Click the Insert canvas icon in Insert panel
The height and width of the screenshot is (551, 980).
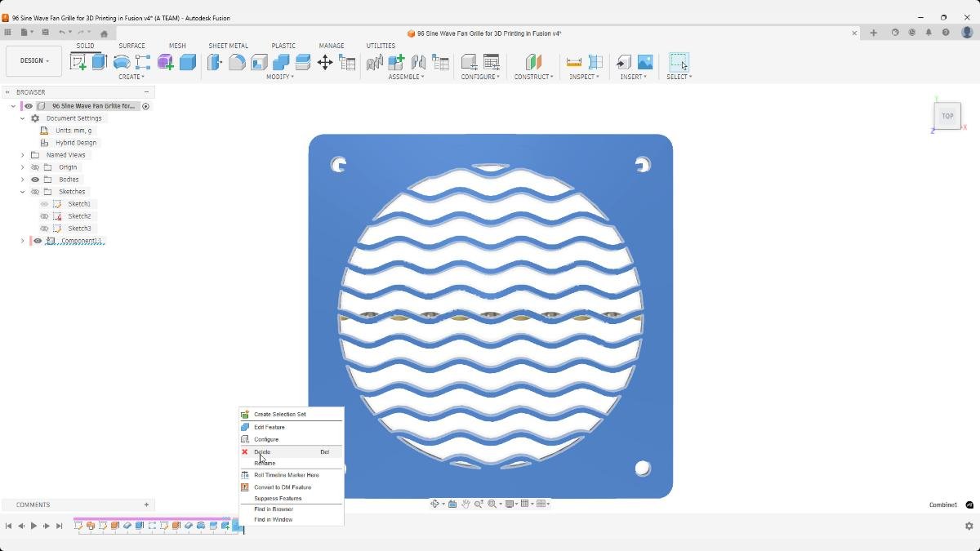click(x=644, y=62)
